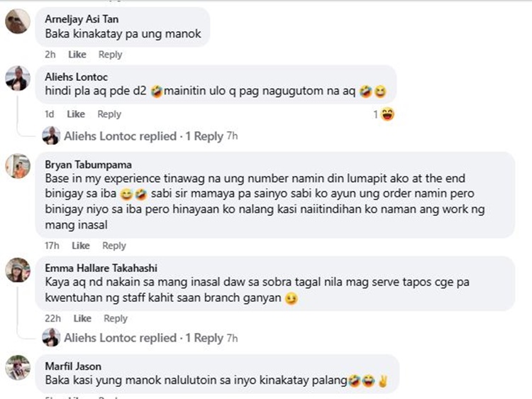Image resolution: width=532 pixels, height=399 pixels.
Task: Open Marfil Jason's profile picture
Action: pos(18,368)
